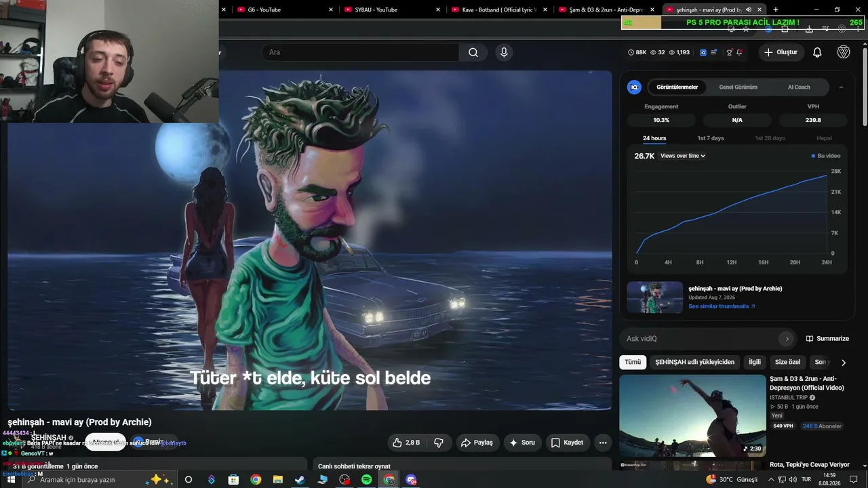Open YouTube notifications bell
This screenshot has height=488, width=868.
click(817, 52)
